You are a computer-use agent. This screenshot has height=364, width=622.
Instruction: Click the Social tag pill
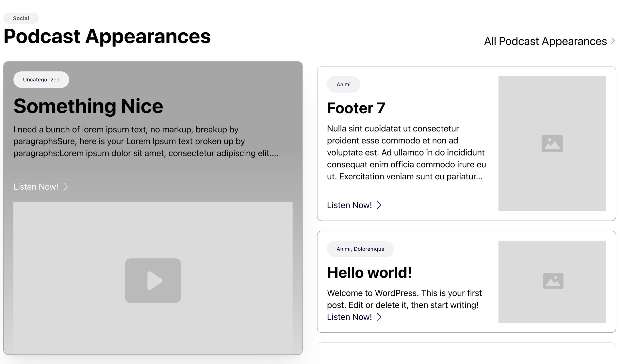point(21,18)
